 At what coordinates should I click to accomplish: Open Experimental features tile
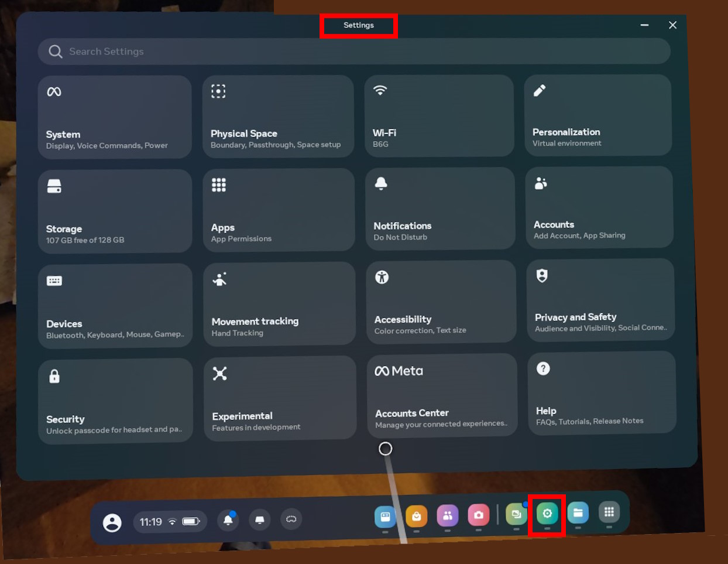(280, 398)
